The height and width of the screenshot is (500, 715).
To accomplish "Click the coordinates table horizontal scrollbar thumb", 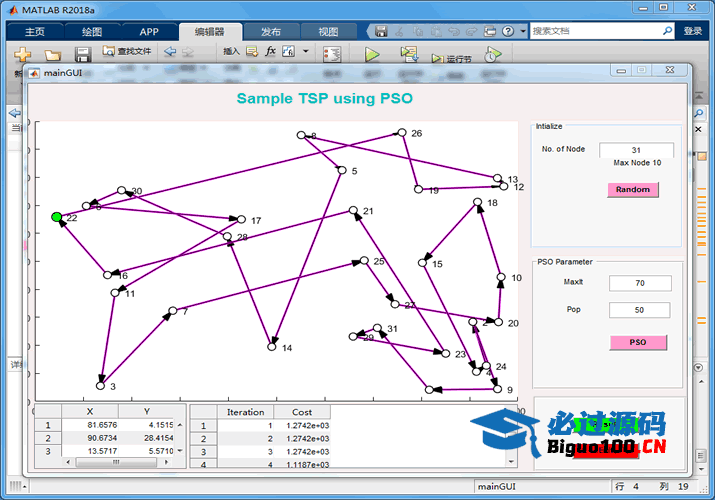I will tap(116, 462).
